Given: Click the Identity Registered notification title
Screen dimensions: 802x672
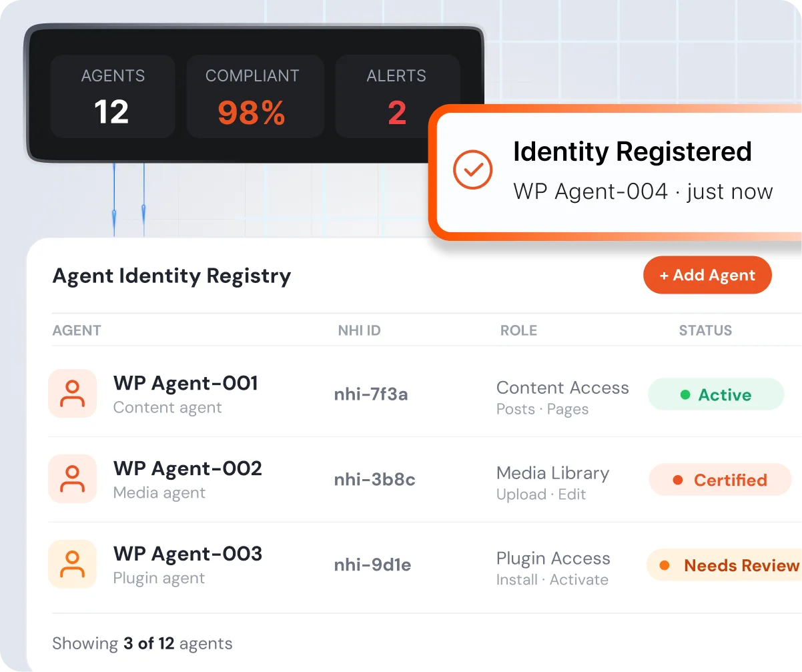Looking at the screenshot, I should (632, 153).
